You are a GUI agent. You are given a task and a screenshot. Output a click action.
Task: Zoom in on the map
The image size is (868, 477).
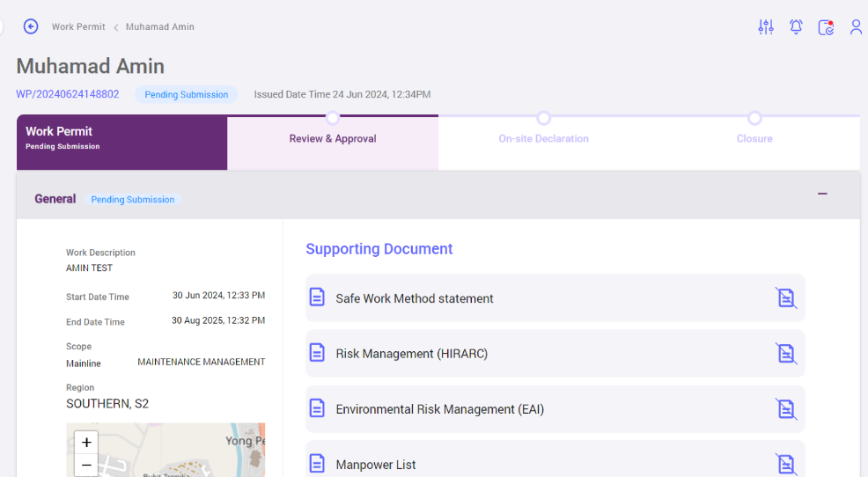point(86,442)
